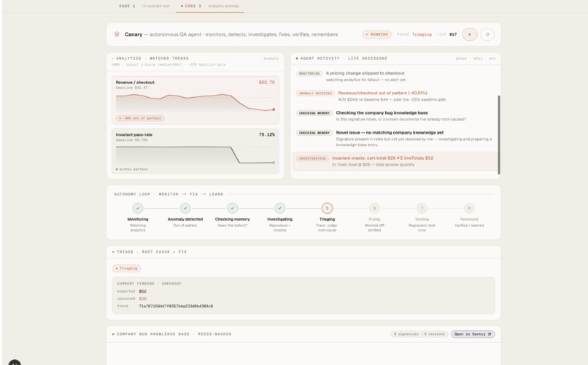
Task: Click the dark round badge at bottom-left
Action: coord(15,363)
